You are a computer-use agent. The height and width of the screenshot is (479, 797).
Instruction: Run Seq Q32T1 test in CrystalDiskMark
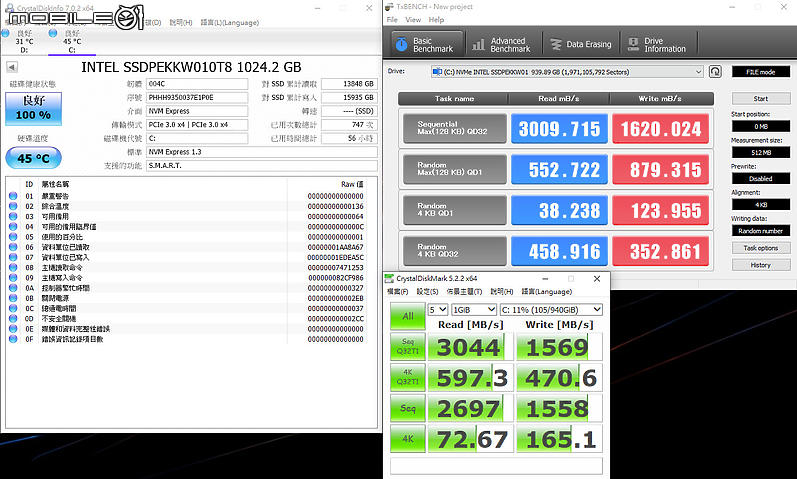(408, 346)
